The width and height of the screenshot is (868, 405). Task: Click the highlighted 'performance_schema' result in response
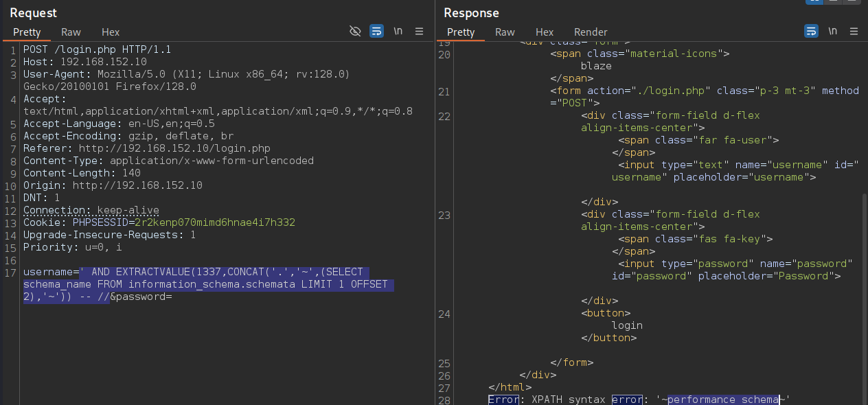[x=723, y=400]
